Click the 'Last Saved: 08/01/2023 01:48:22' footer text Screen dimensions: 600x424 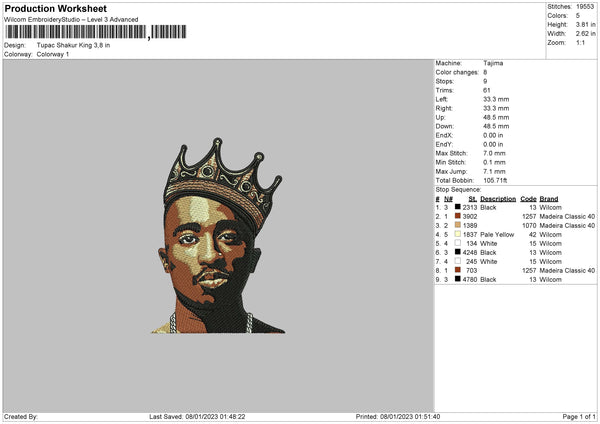[197, 417]
